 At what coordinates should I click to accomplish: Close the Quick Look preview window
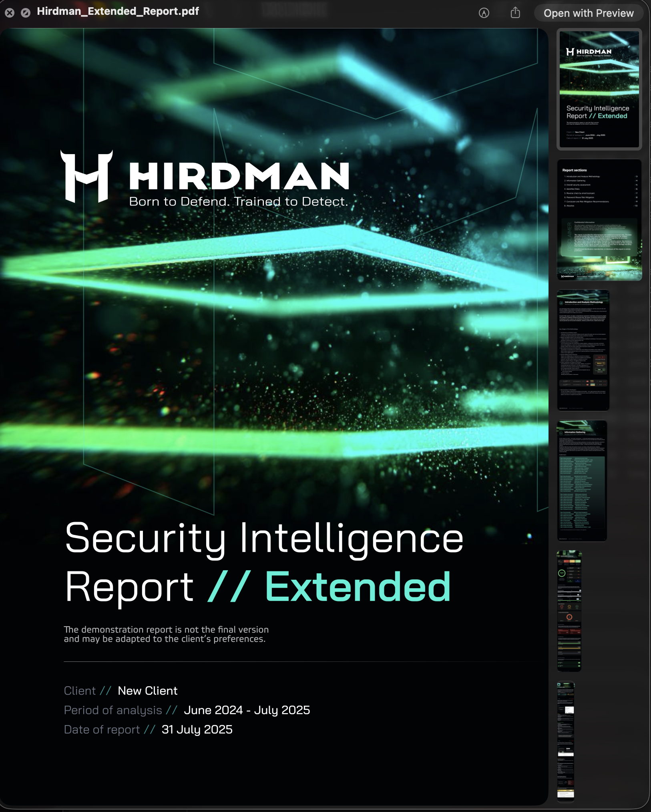click(x=10, y=12)
